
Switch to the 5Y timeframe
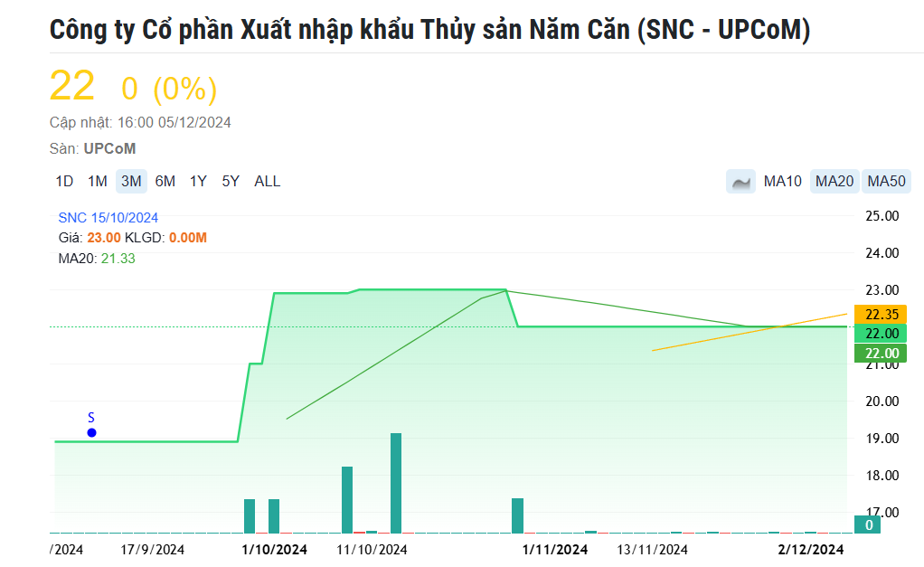coord(229,181)
